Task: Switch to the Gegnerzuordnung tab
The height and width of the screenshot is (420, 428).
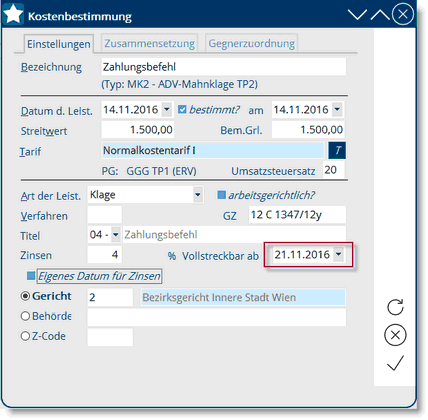Action: [252, 43]
